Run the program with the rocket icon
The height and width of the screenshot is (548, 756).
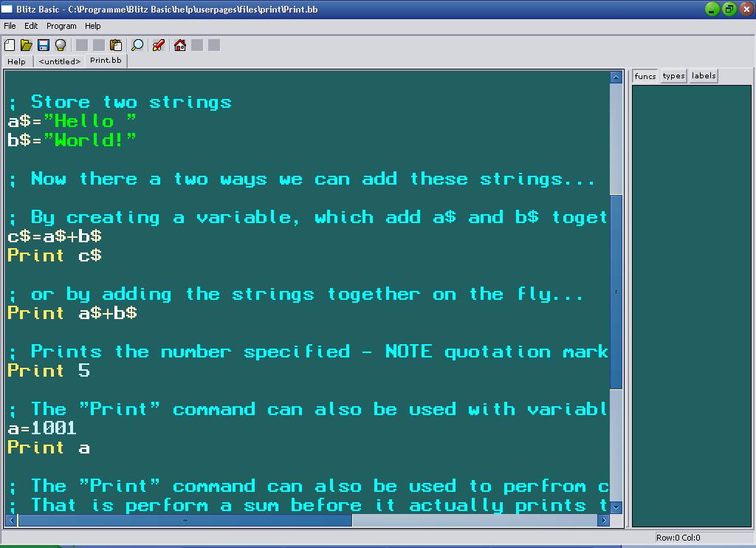click(158, 45)
